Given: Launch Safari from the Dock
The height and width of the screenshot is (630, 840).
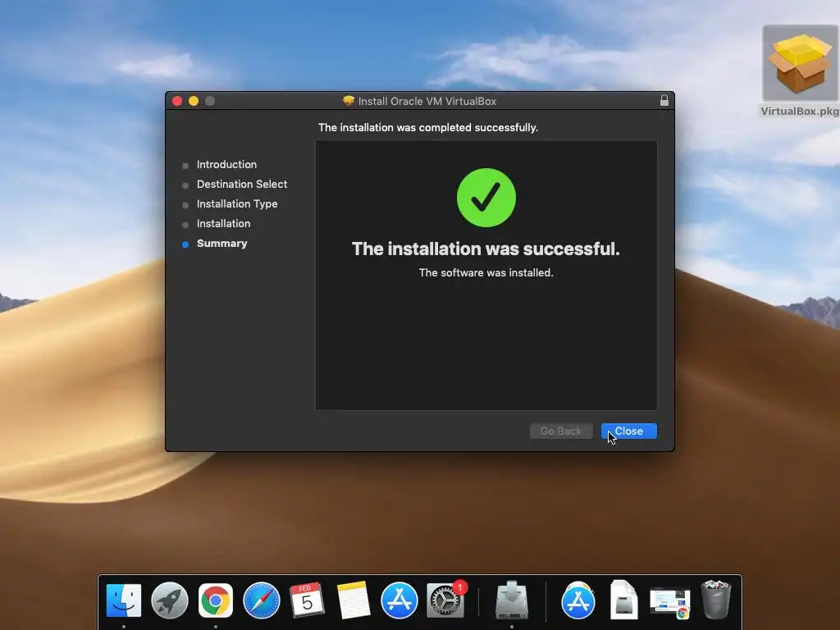Looking at the screenshot, I should point(262,600).
